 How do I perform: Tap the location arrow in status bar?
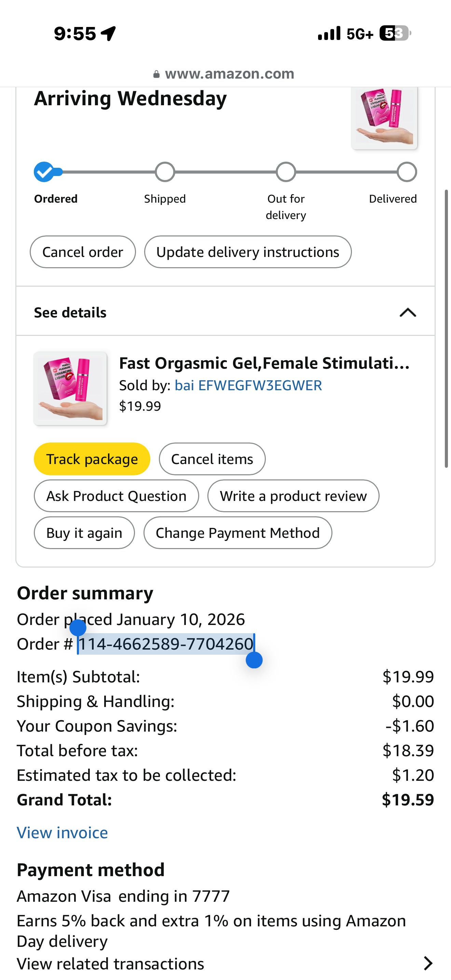pos(108,33)
